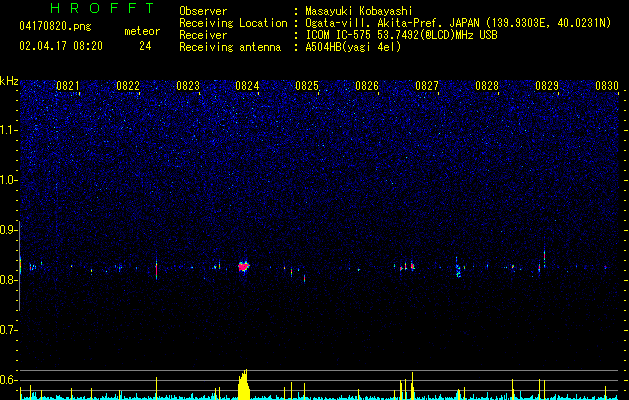Click the kHz axis unit label
The width and height of the screenshot is (629, 400).
tap(9, 81)
